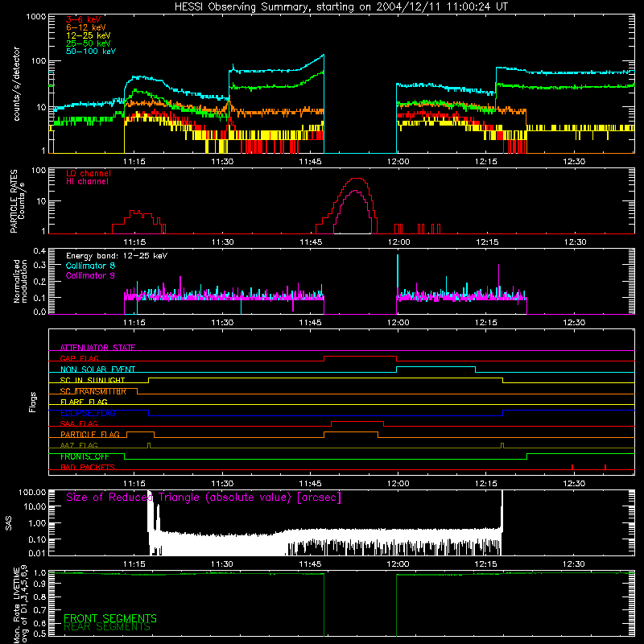Select the 3-6 keV legend label

tap(84, 19)
